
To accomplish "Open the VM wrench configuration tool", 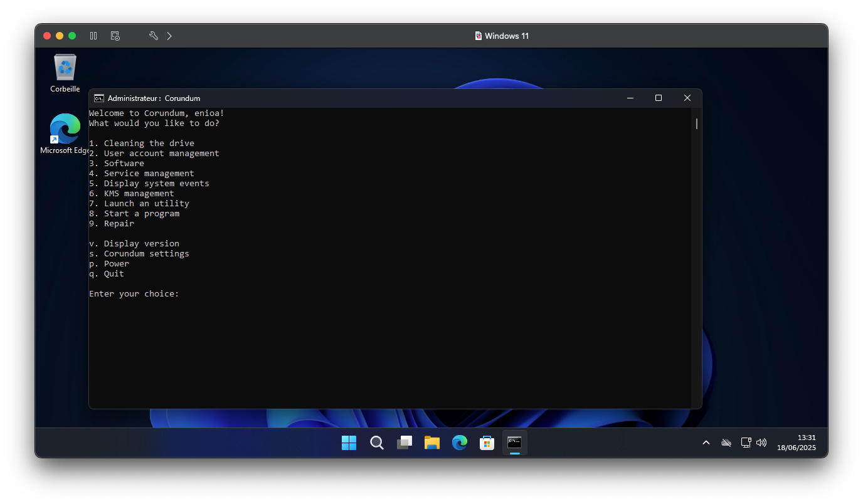I will tap(153, 36).
